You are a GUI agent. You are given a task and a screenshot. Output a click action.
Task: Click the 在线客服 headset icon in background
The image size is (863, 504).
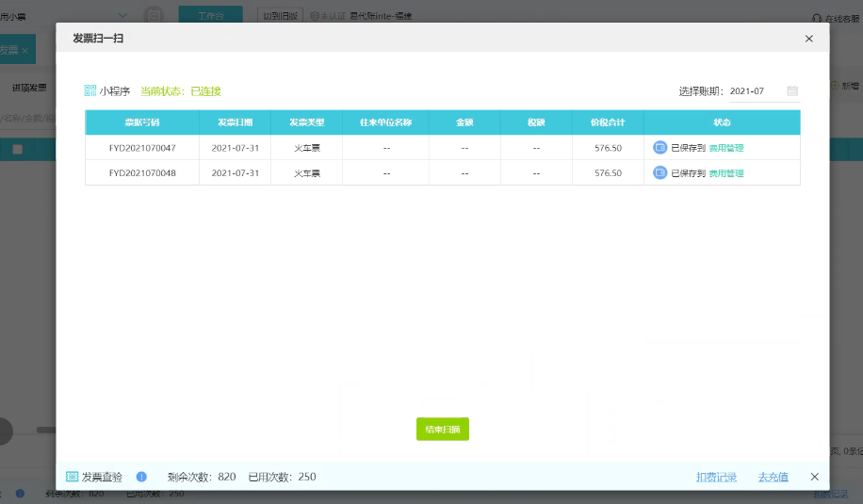pos(817,18)
